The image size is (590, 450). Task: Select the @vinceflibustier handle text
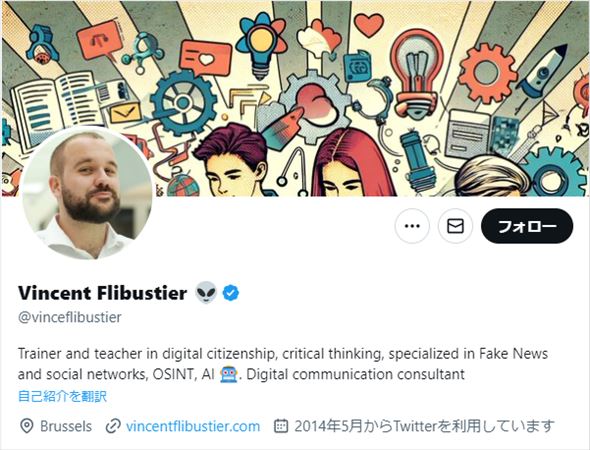70,317
